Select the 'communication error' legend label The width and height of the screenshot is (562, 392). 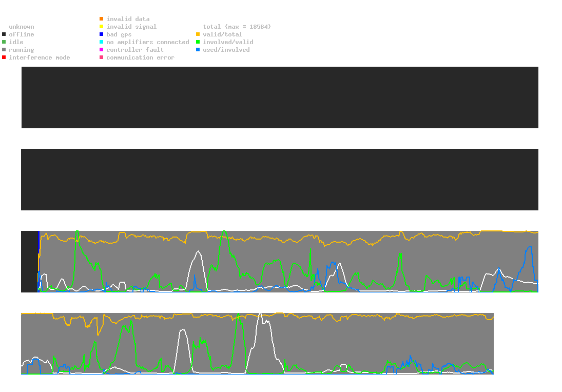click(x=141, y=57)
